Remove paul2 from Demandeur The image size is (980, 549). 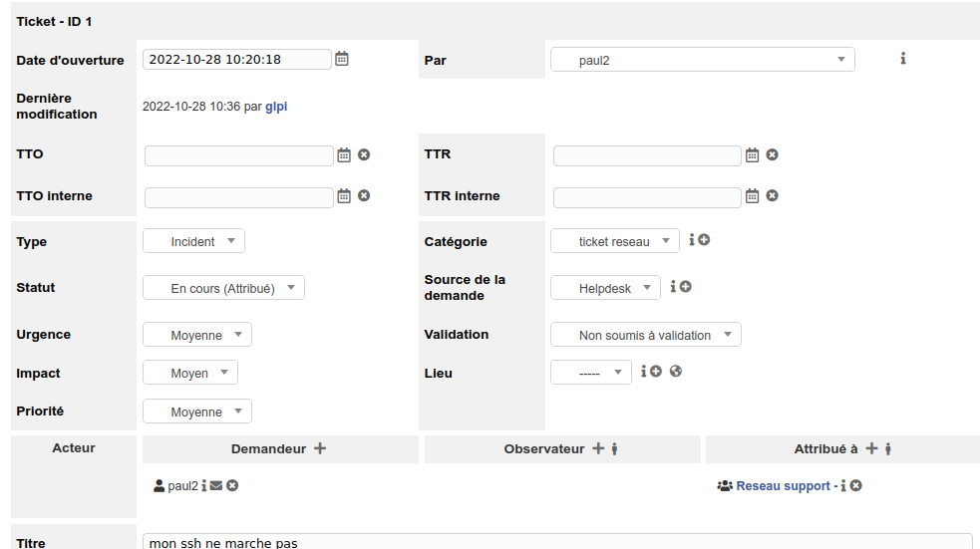coord(232,486)
